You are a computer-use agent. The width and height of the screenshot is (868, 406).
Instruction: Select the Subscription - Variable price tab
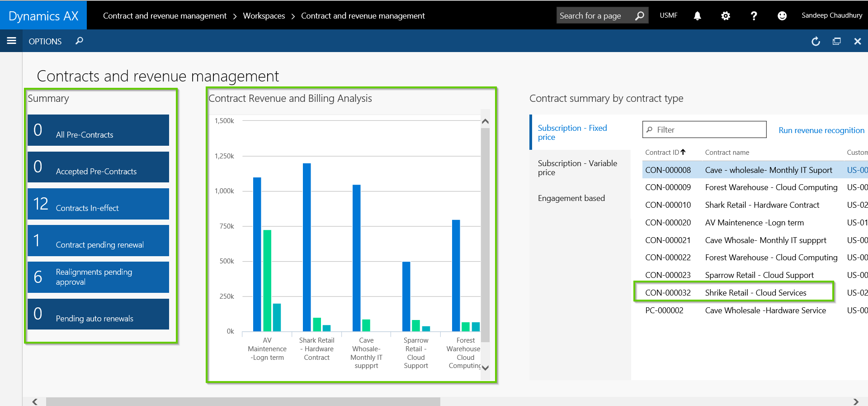pyautogui.click(x=577, y=167)
